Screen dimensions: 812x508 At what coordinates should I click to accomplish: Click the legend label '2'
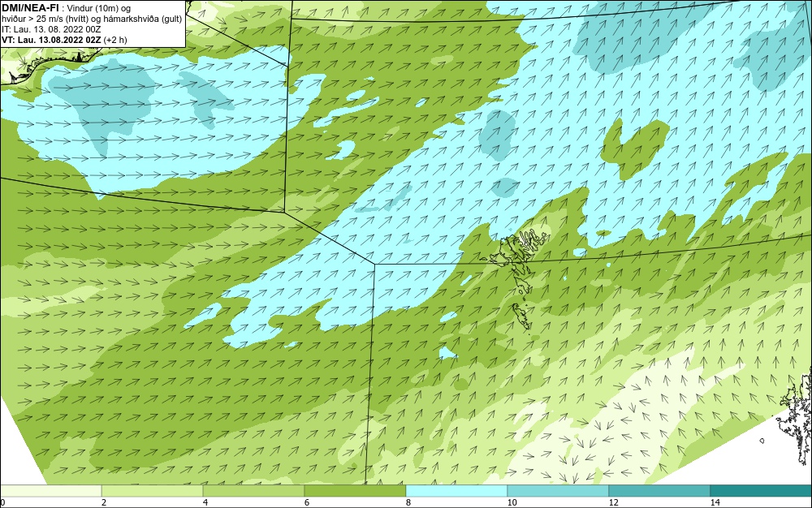tap(104, 502)
